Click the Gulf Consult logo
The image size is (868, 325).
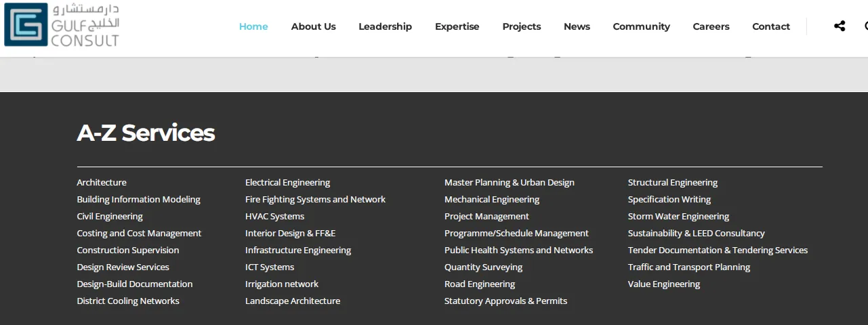click(x=62, y=25)
